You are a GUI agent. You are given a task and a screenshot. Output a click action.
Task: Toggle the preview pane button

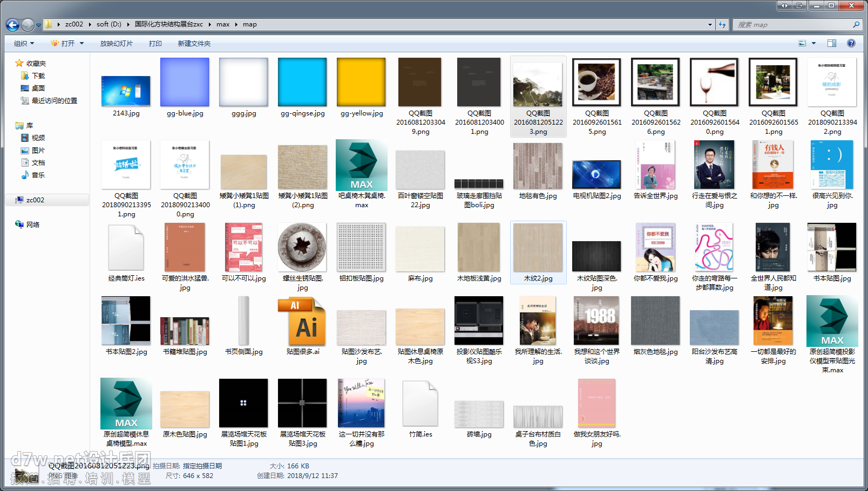832,43
